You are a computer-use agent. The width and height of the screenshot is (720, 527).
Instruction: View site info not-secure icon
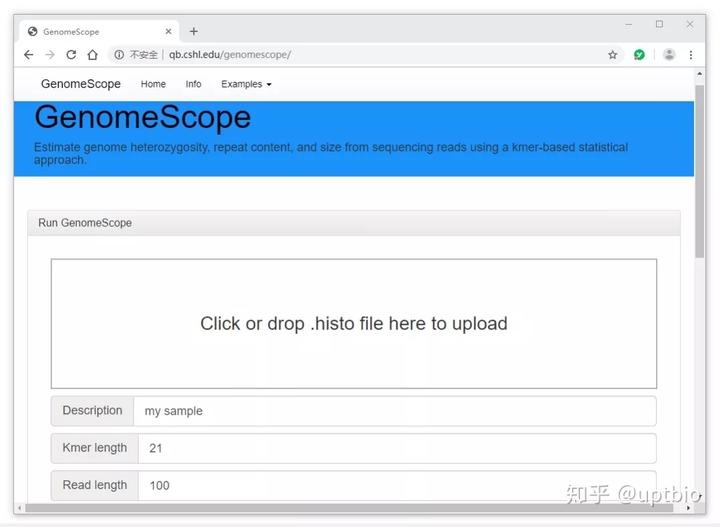(119, 55)
